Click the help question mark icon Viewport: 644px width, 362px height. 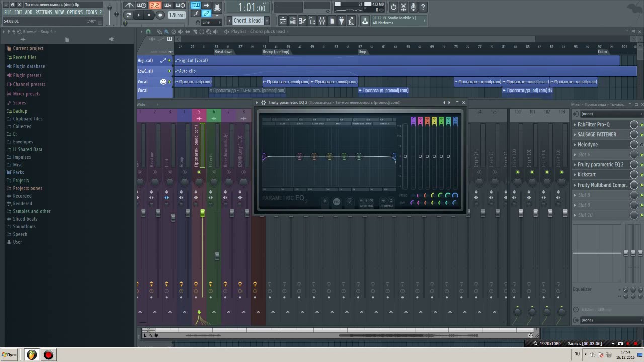pyautogui.click(x=423, y=7)
